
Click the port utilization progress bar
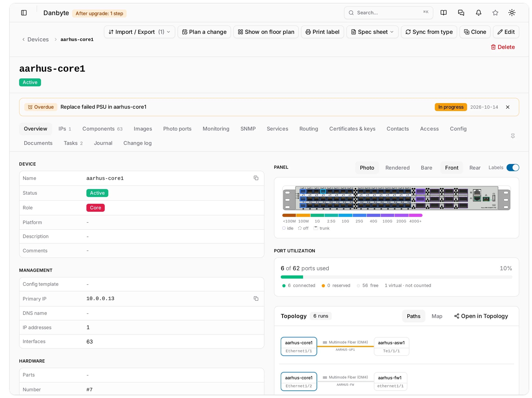tap(396, 277)
